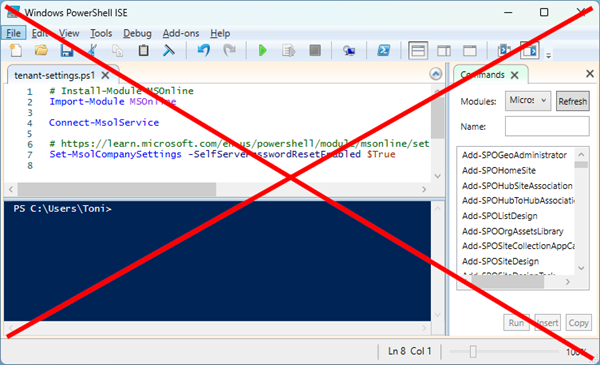The width and height of the screenshot is (600, 365).
Task: Click Ln 8 Col 1 status indicator
Action: (409, 351)
